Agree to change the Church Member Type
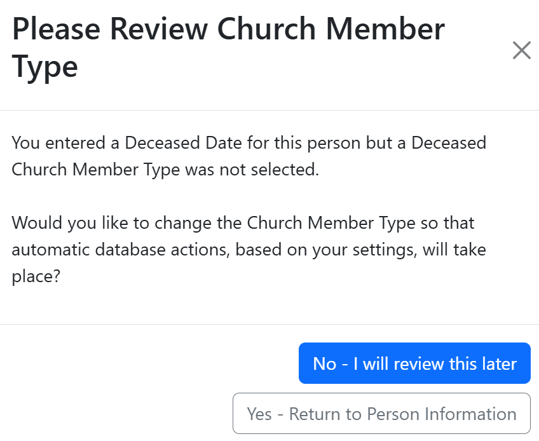539x441 pixels. coord(382,413)
